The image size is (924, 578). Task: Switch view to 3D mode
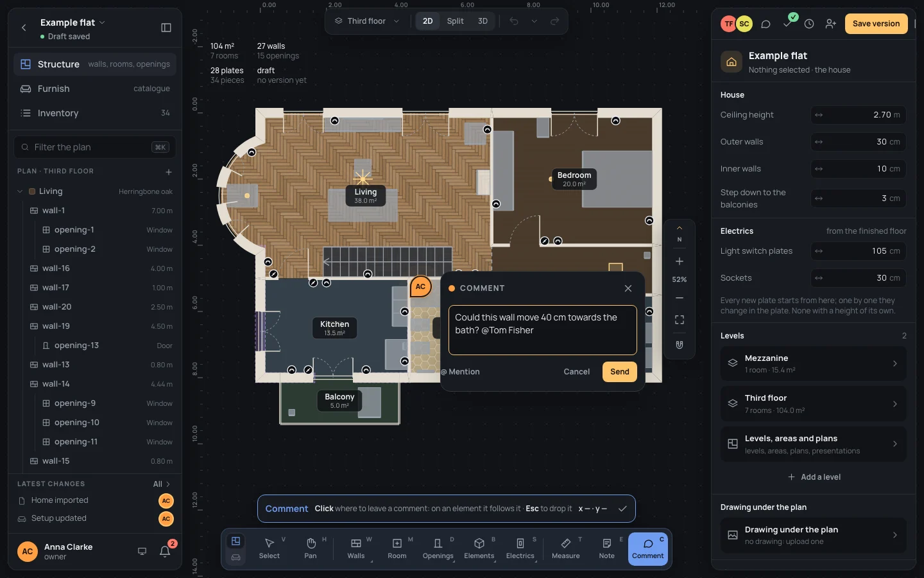483,21
